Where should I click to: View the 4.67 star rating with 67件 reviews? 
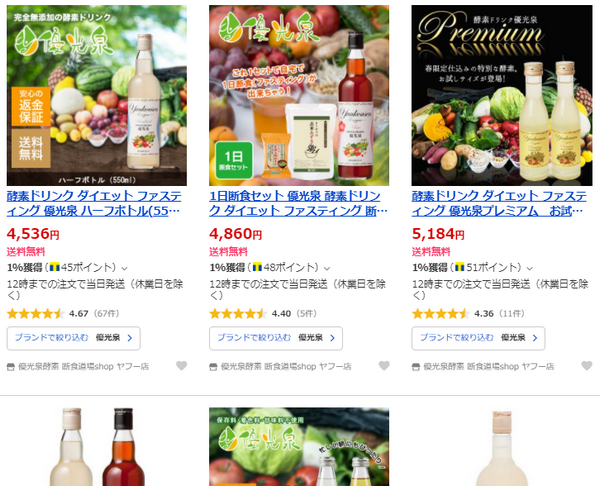point(63,314)
